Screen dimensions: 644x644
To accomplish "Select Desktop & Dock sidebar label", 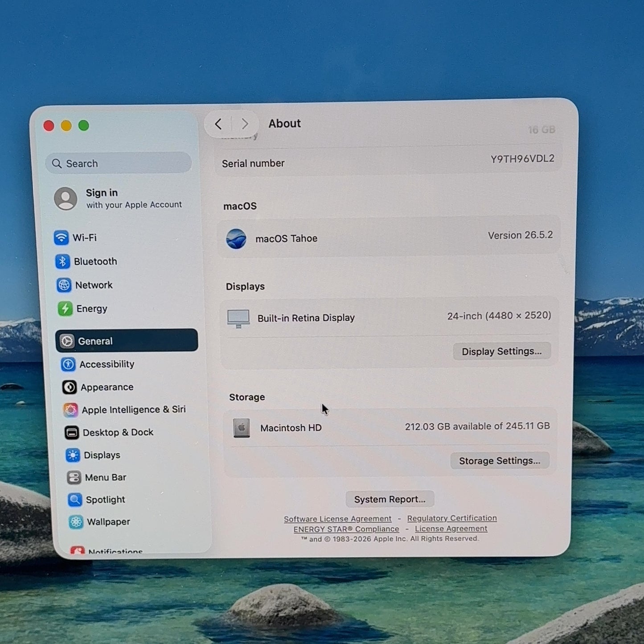I will (118, 432).
